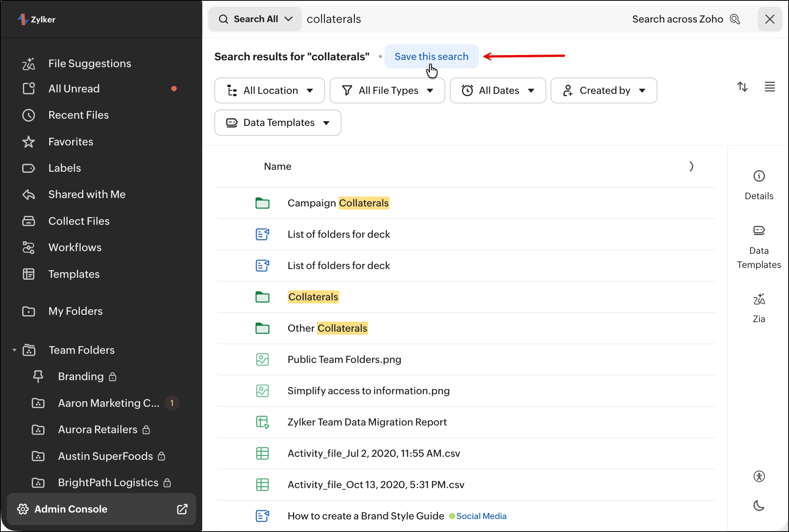Click Save this search

tap(432, 56)
